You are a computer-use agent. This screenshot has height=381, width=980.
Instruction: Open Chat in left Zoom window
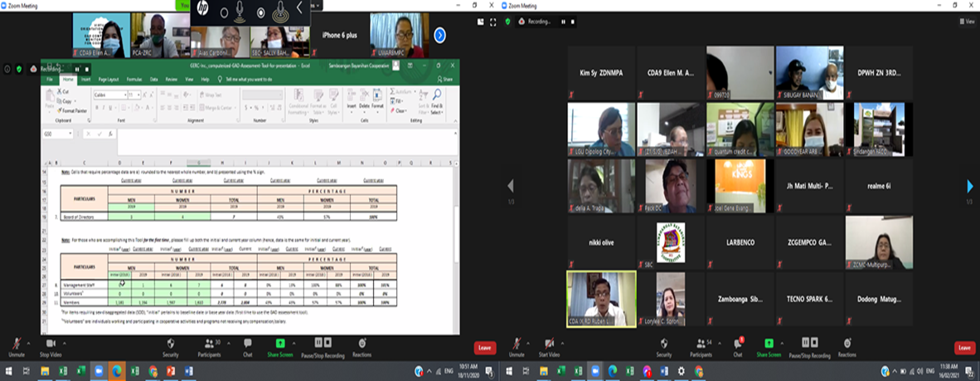click(248, 347)
